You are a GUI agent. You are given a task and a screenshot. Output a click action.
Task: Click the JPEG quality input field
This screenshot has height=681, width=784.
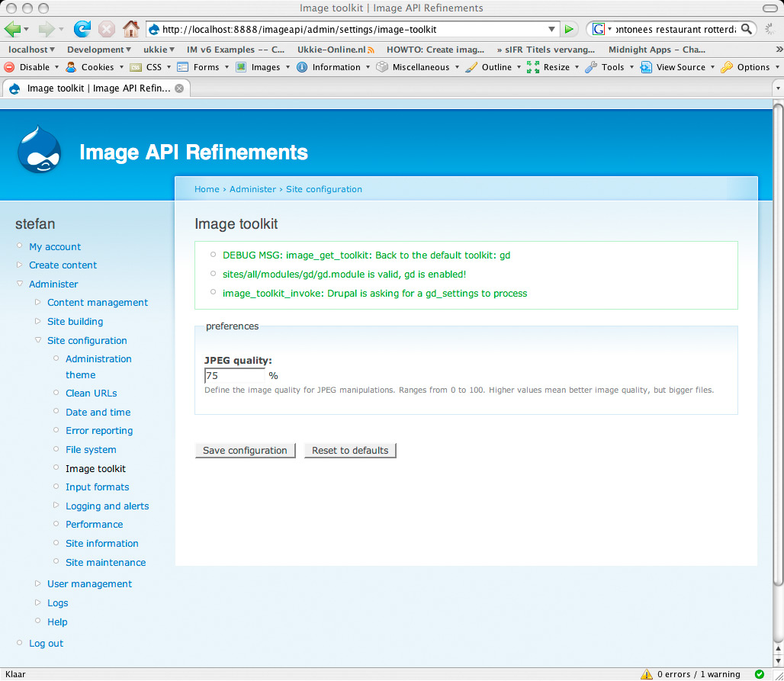tap(234, 376)
